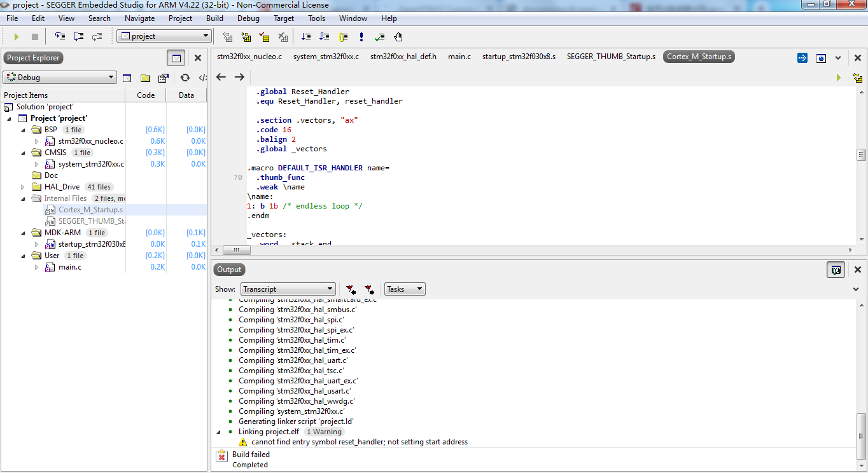Screen dimensions: 868x473
Task: Click the editor horizontal scrollbar
Action: pyautogui.click(x=534, y=250)
